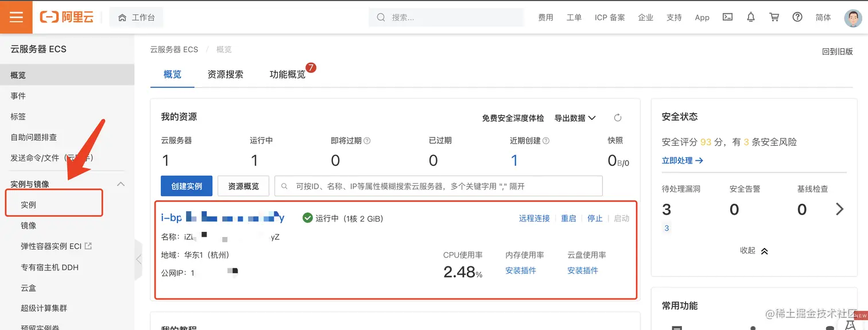Collapse the sidebar with the handle

[138, 259]
